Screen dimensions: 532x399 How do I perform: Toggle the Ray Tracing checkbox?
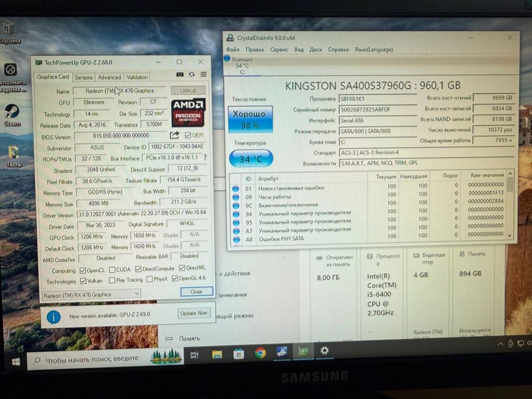click(x=112, y=280)
